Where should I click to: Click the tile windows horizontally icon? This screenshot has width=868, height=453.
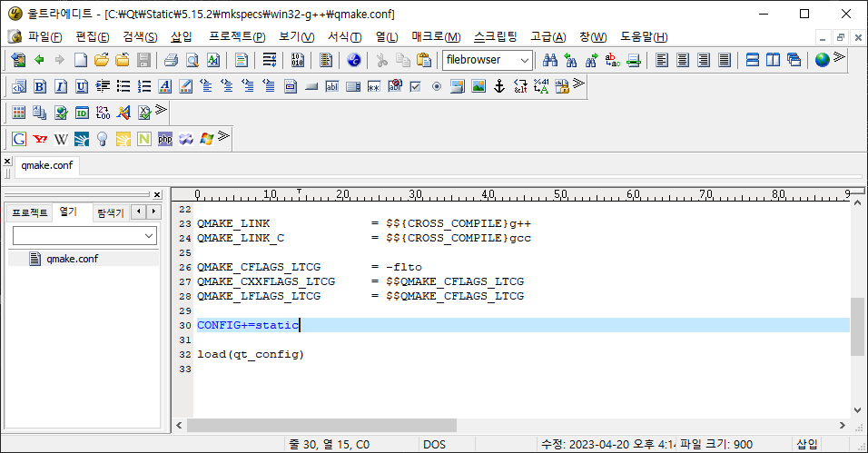point(753,60)
